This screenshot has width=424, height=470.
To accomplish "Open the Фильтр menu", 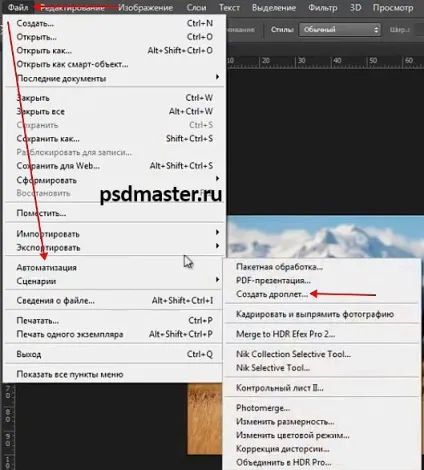I will point(322,7).
